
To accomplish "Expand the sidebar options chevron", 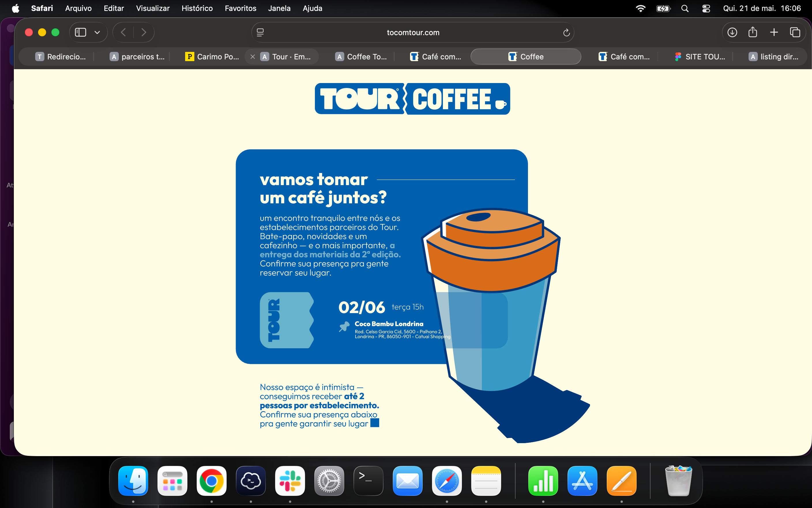I will [97, 33].
